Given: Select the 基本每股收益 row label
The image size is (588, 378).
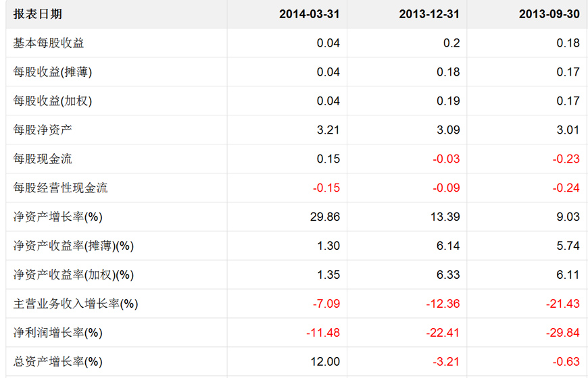Looking at the screenshot, I should tap(49, 43).
